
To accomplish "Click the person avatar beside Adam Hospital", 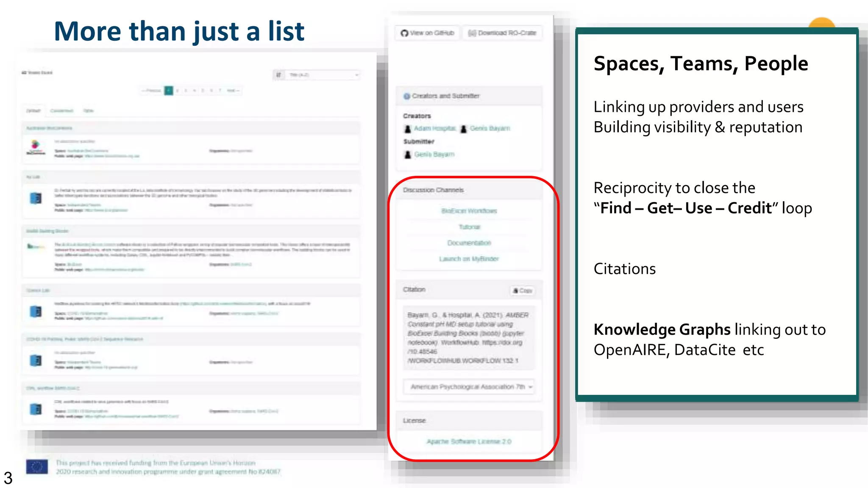I will [408, 129].
